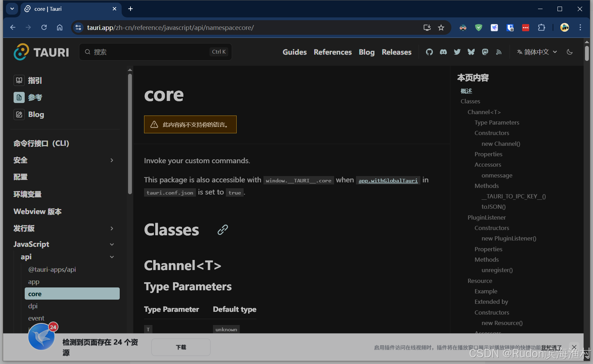Expand the 发行版 sidebar section
The width and height of the screenshot is (593, 364).
112,228
